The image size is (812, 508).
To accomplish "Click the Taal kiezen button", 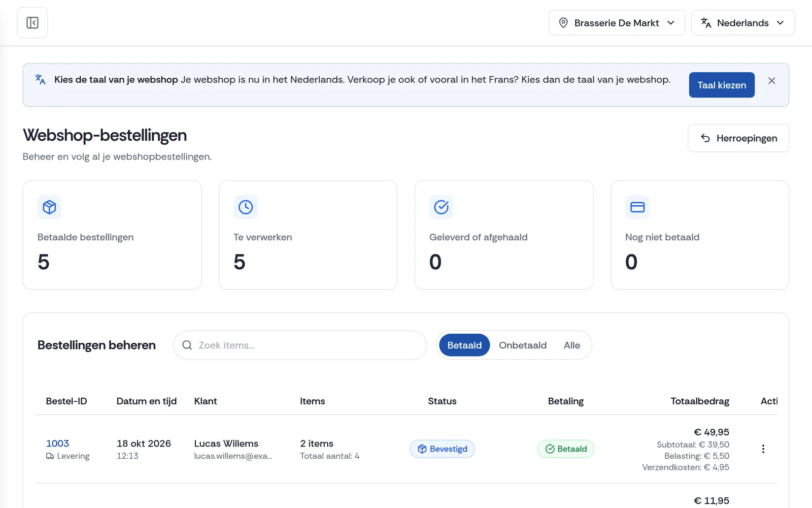I will (722, 85).
